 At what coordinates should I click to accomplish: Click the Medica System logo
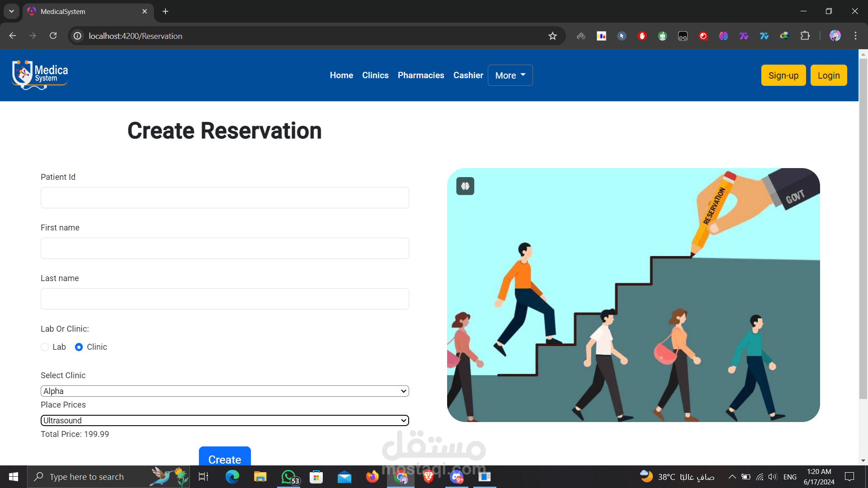(40, 75)
